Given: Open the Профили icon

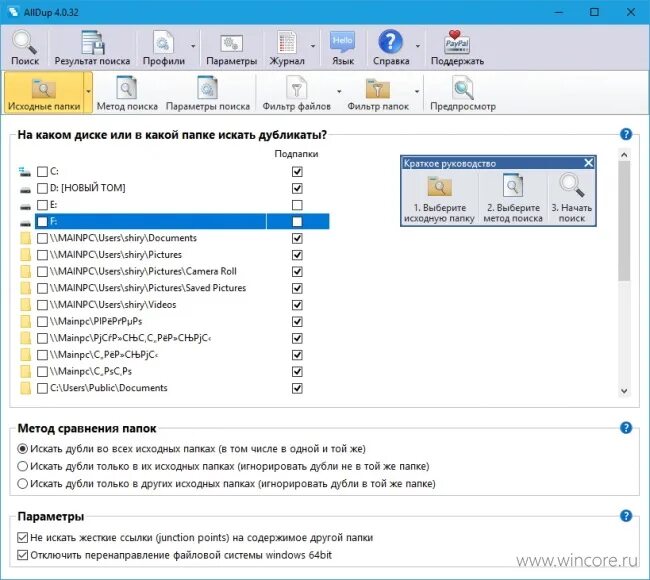Looking at the screenshot, I should 163,48.
